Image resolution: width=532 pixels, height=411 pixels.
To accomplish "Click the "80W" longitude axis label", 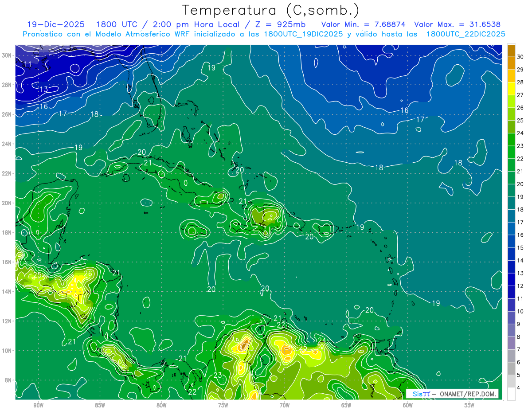I will click(161, 405).
